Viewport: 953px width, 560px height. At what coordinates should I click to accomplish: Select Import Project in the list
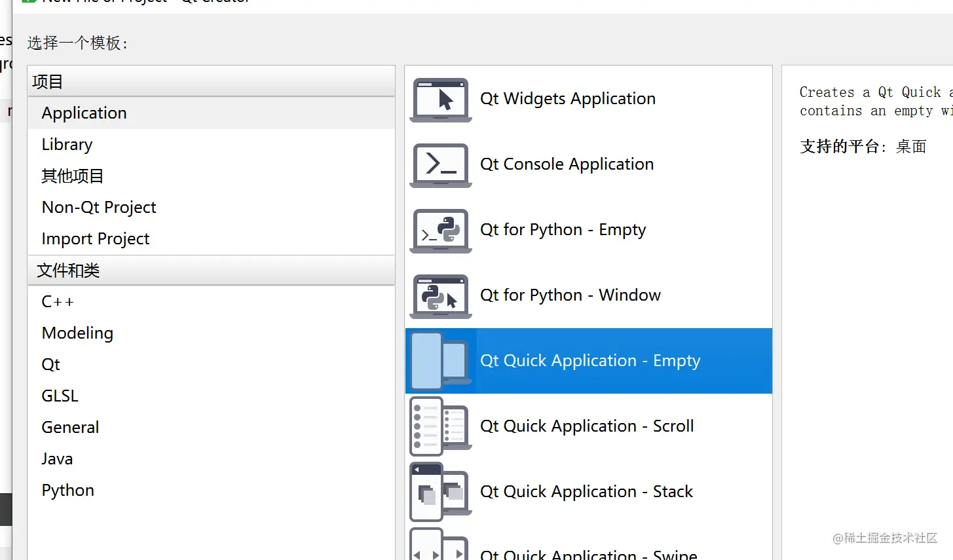[x=96, y=239]
